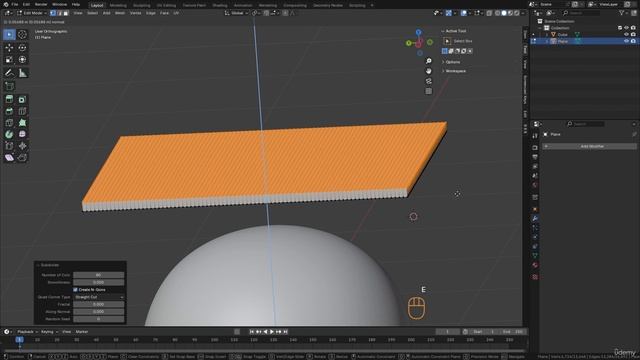Switch to the Modeling workspace tab
This screenshot has width=640, height=360.
click(118, 5)
